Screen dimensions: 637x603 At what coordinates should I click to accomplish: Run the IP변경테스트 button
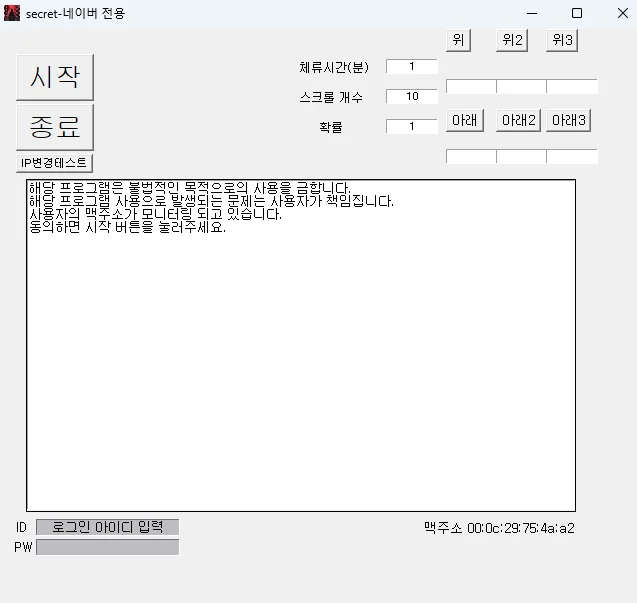[x=54, y=163]
